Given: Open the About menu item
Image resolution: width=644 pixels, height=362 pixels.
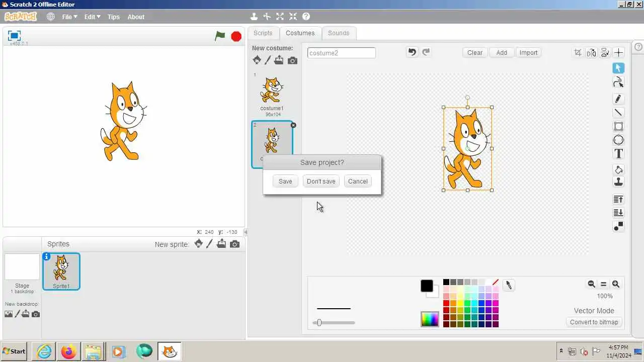Looking at the screenshot, I should pos(136,17).
